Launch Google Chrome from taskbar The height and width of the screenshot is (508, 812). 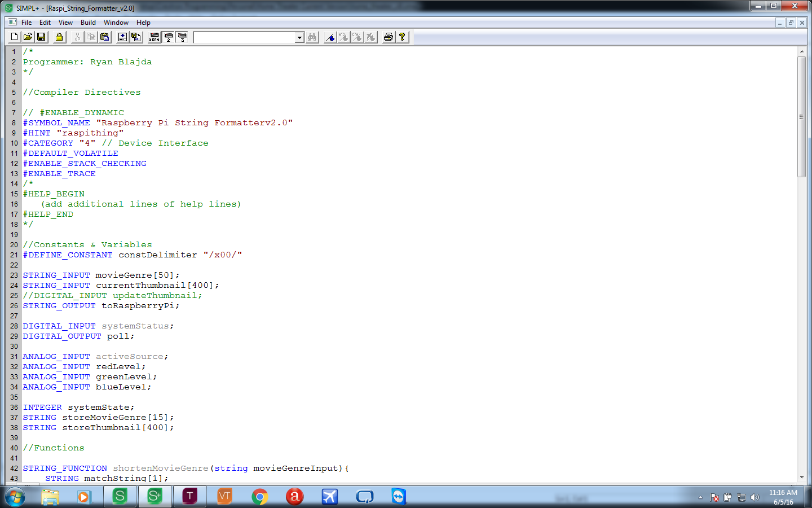click(259, 497)
